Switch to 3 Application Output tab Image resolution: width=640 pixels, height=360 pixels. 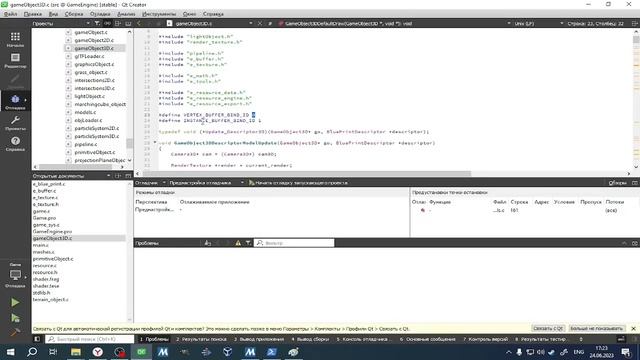259,339
